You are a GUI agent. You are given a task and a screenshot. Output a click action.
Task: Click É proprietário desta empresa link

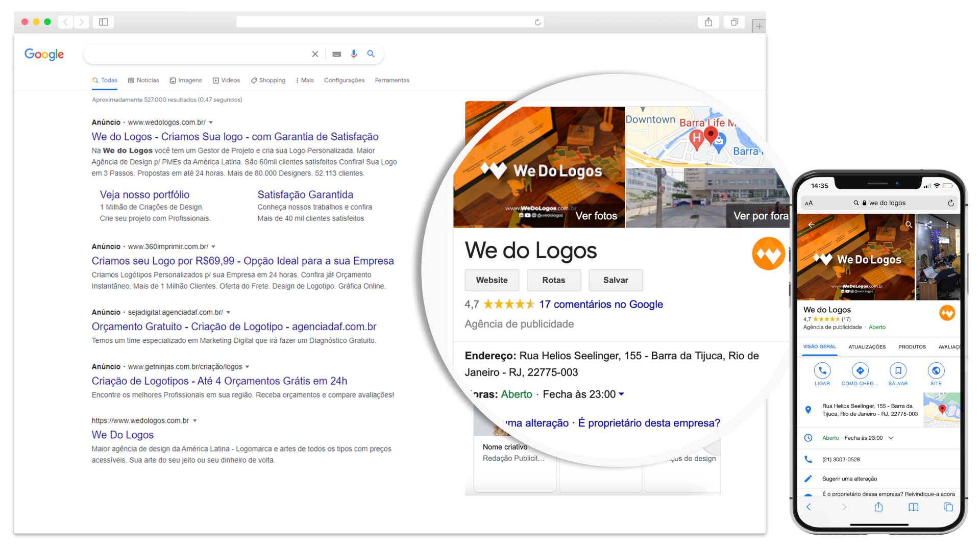click(x=649, y=423)
